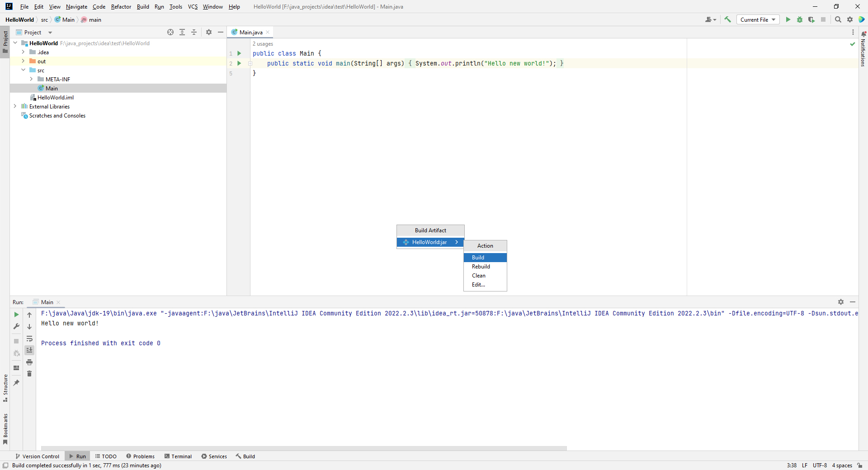Click the inspection green checkmark in editor

[x=853, y=44]
